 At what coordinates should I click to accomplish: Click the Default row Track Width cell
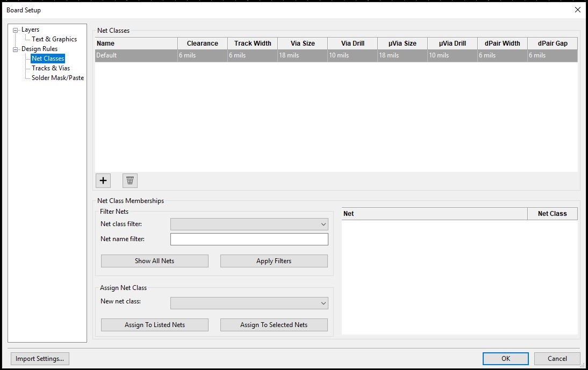tap(252, 55)
